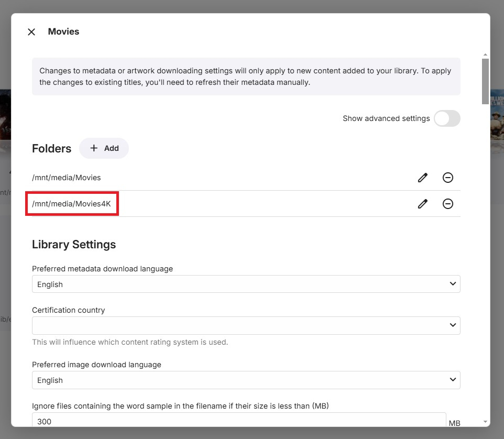Delete the /mnt/media/Movies4K folder entry
Image resolution: width=504 pixels, height=439 pixels.
tap(448, 204)
